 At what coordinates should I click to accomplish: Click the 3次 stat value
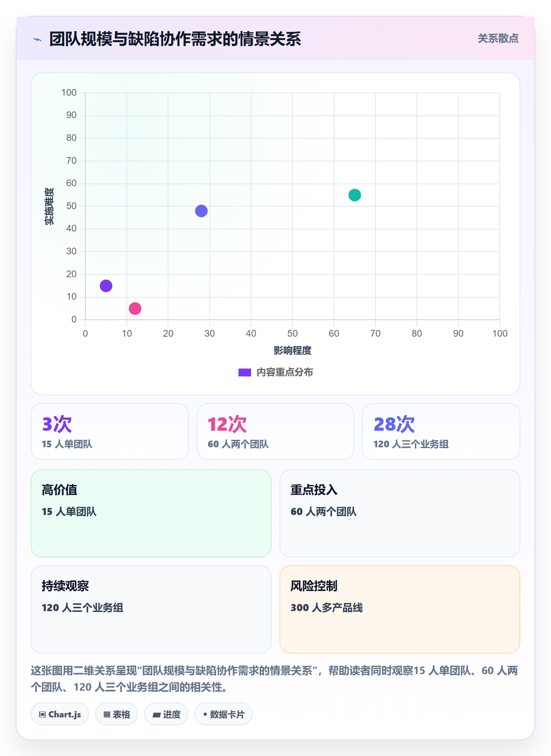click(57, 424)
